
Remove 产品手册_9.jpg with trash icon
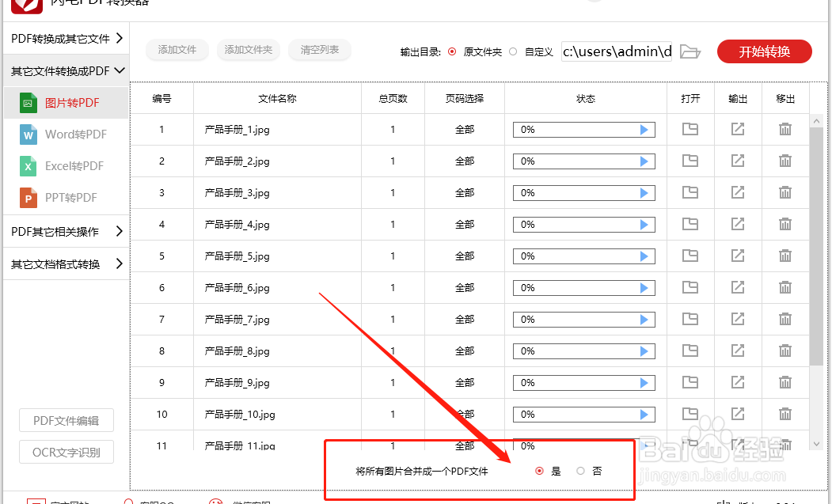pyautogui.click(x=785, y=382)
